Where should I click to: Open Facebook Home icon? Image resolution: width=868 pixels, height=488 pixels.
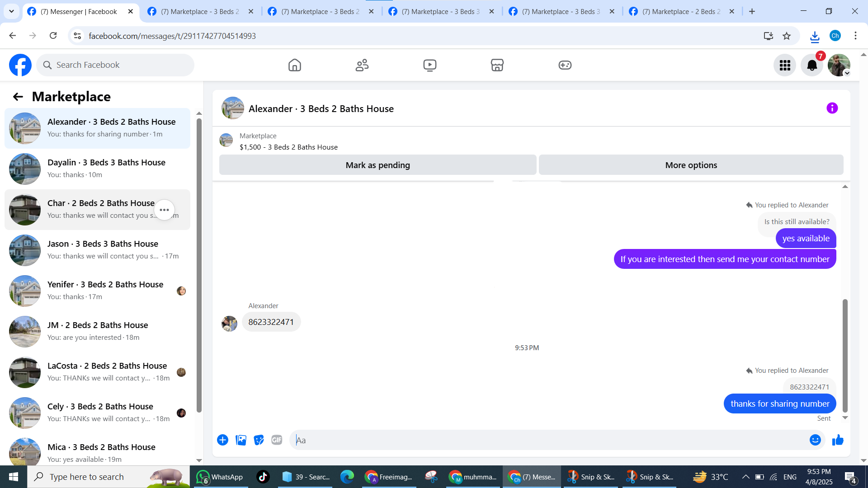pos(294,65)
